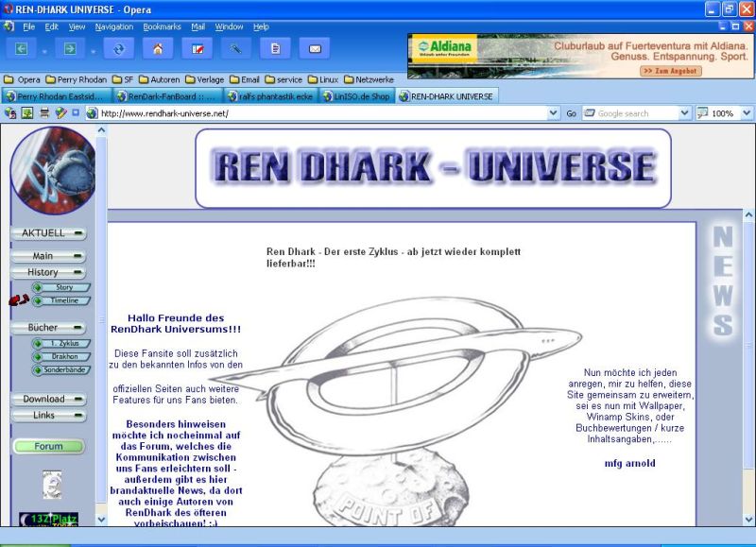
Task: Click the printer icon beside address bar
Action: 44,113
